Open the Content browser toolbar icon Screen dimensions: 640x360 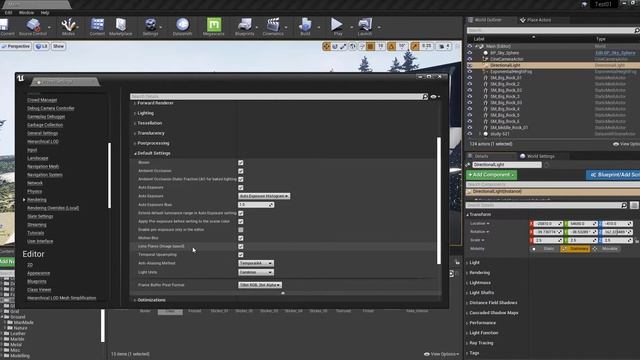pos(97,27)
